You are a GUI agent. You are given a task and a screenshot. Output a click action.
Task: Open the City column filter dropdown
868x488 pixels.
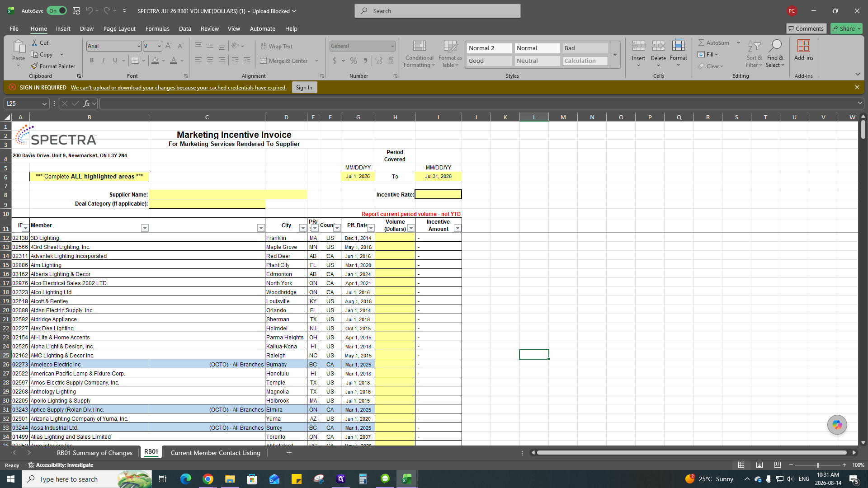click(x=303, y=228)
